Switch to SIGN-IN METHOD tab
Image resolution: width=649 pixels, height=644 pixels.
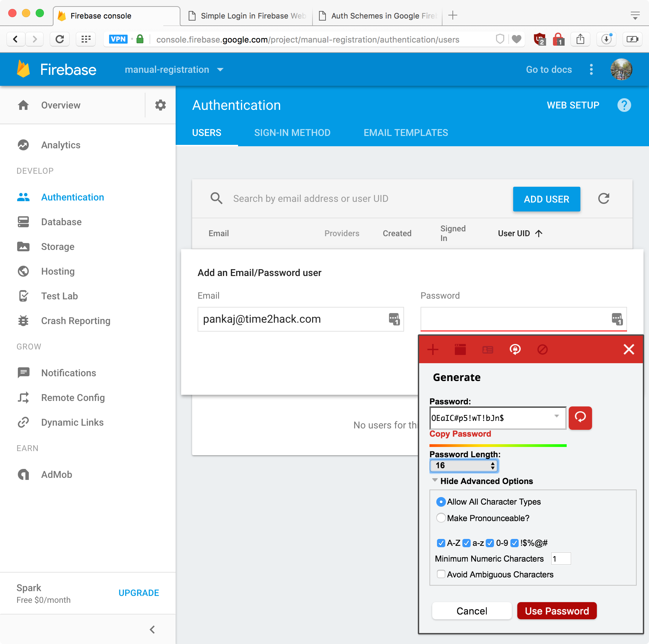click(292, 133)
